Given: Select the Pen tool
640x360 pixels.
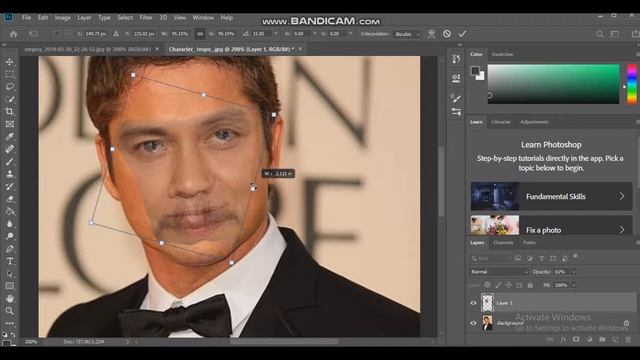Looking at the screenshot, I should [x=9, y=249].
